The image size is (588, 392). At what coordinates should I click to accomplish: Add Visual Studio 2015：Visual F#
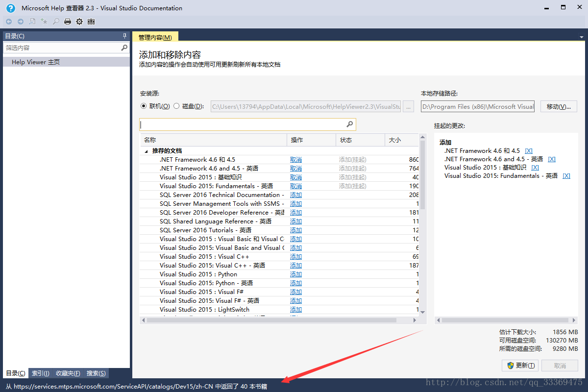click(x=296, y=292)
